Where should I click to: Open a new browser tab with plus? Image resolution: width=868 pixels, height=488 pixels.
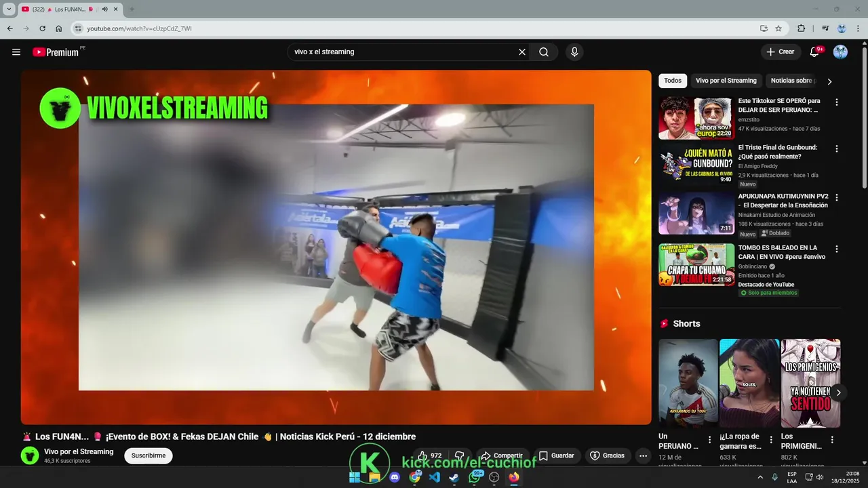point(132,9)
